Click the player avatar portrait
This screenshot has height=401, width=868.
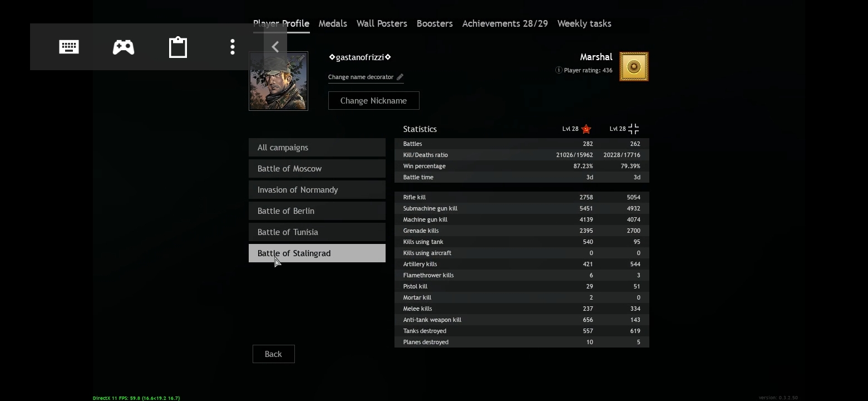point(278,82)
